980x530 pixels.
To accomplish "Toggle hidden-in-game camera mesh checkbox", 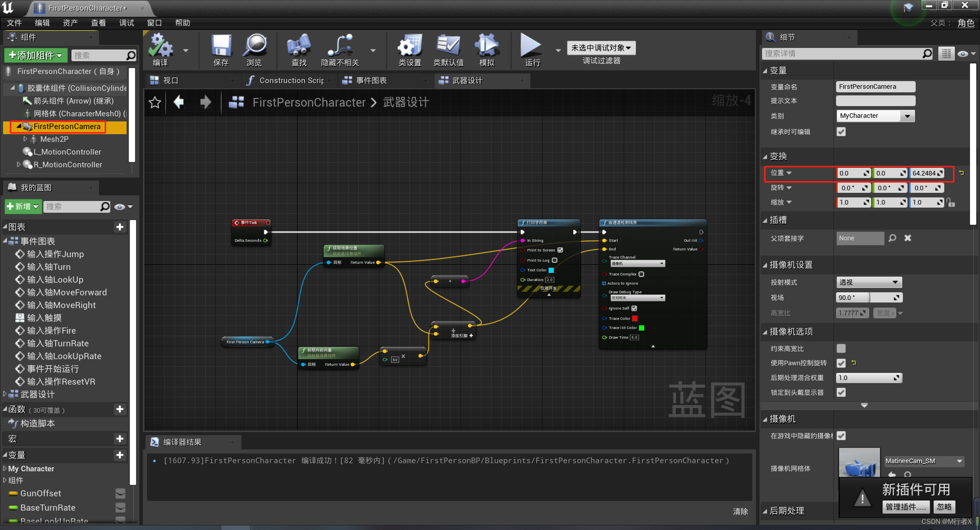I will [x=841, y=436].
